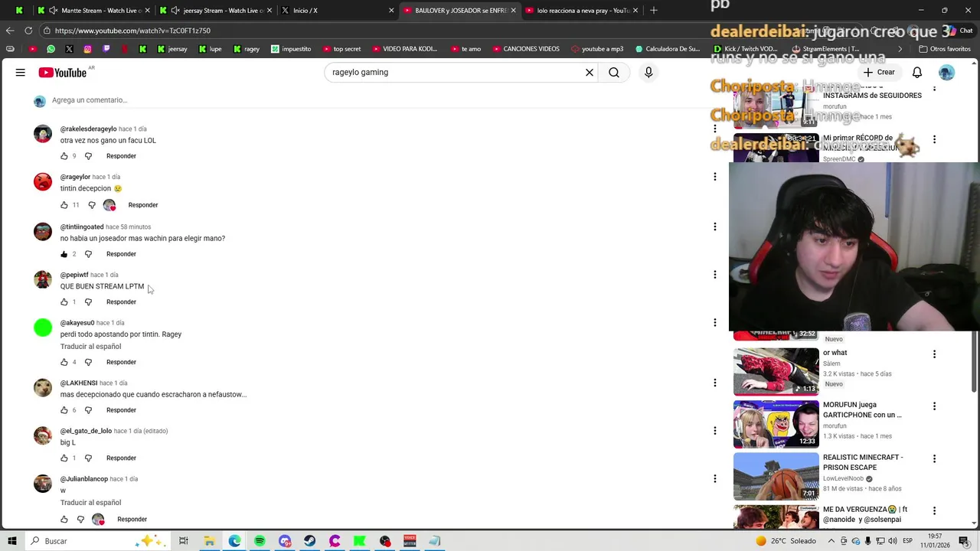Open options menu for @pepiwtf's comment
The height and width of the screenshot is (551, 980).
[x=715, y=275]
